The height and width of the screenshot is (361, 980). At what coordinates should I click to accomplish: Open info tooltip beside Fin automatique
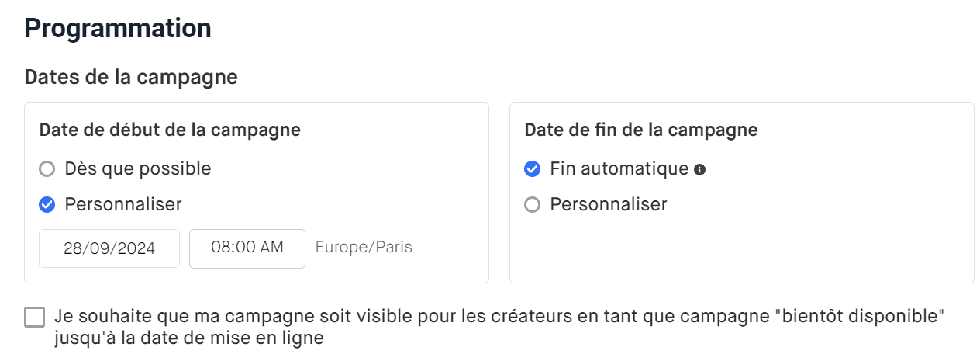coord(699,169)
